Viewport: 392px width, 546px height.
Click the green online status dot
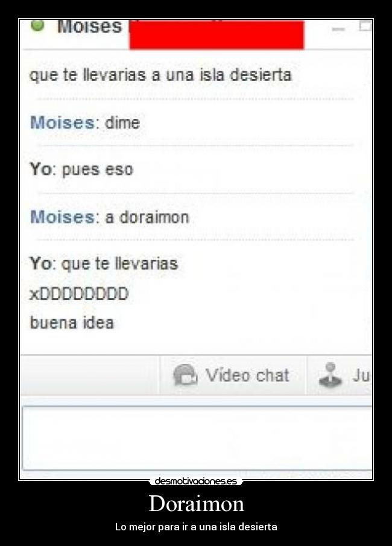(x=37, y=25)
